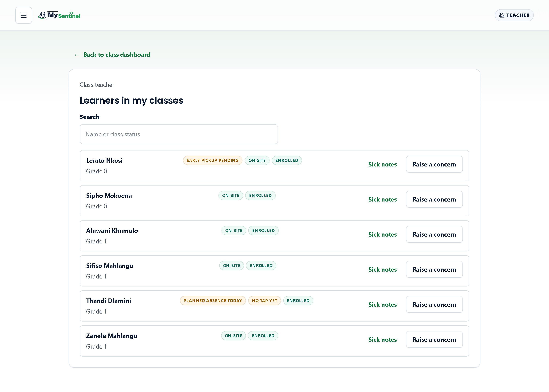This screenshot has width=549, height=392.
Task: Go back to class dashboard
Action: coord(112,55)
